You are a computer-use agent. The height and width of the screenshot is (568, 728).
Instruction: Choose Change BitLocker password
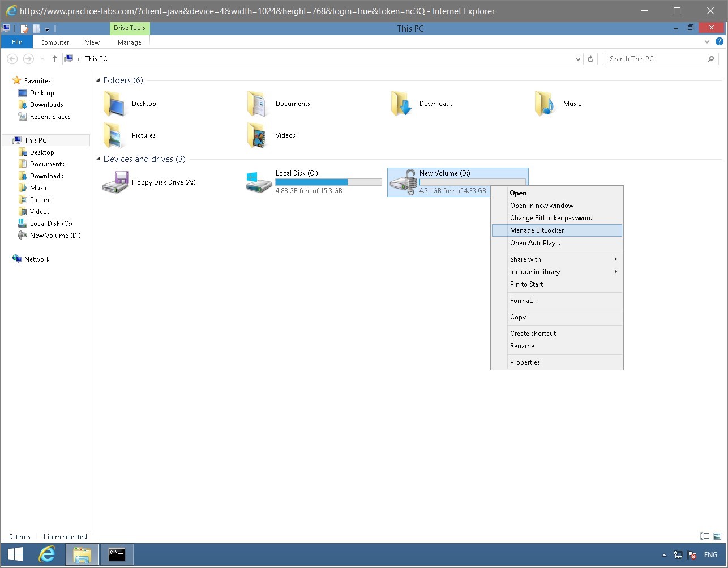(x=551, y=217)
